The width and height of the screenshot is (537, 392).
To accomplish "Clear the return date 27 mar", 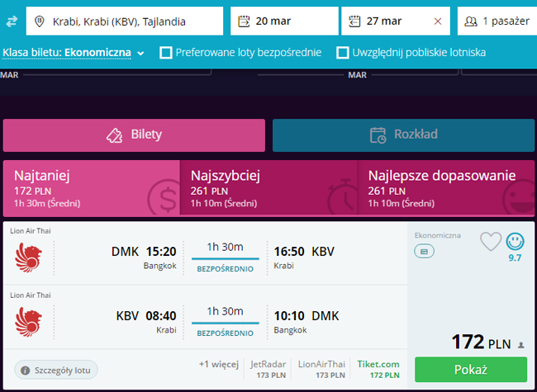I will (438, 21).
